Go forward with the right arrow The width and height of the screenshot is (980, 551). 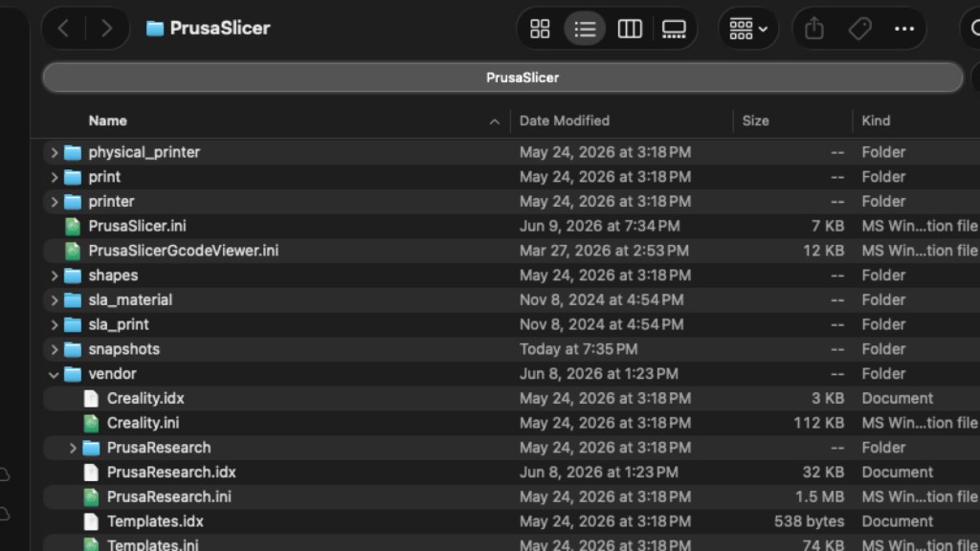[x=107, y=28]
